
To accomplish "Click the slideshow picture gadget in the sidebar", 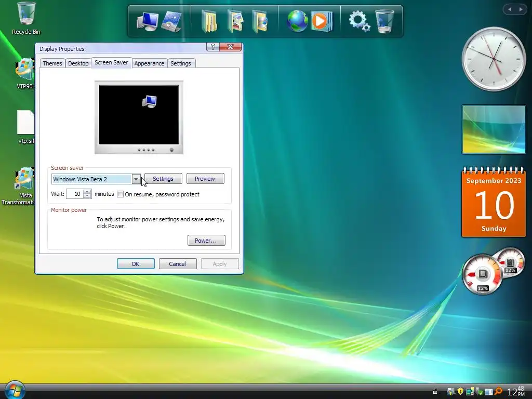I will (x=494, y=129).
